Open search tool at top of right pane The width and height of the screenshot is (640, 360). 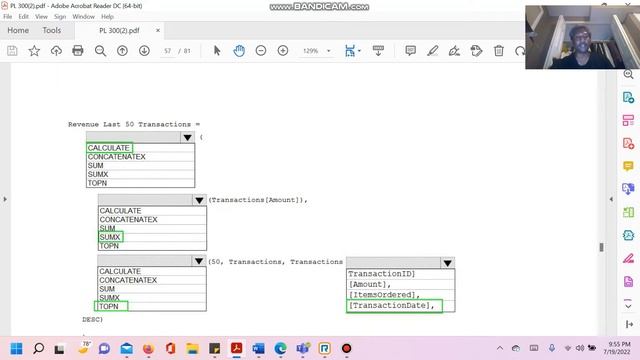[628, 74]
